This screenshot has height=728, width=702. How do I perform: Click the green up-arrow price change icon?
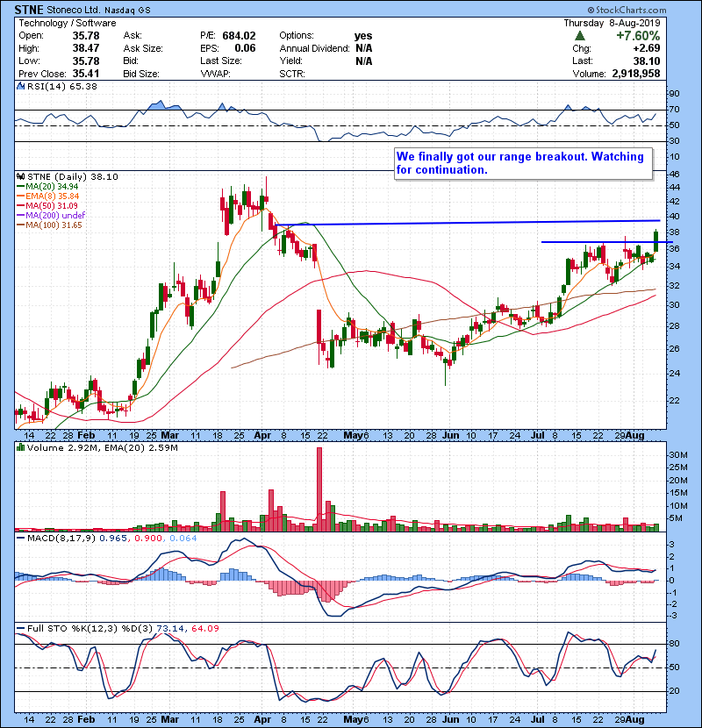(579, 36)
